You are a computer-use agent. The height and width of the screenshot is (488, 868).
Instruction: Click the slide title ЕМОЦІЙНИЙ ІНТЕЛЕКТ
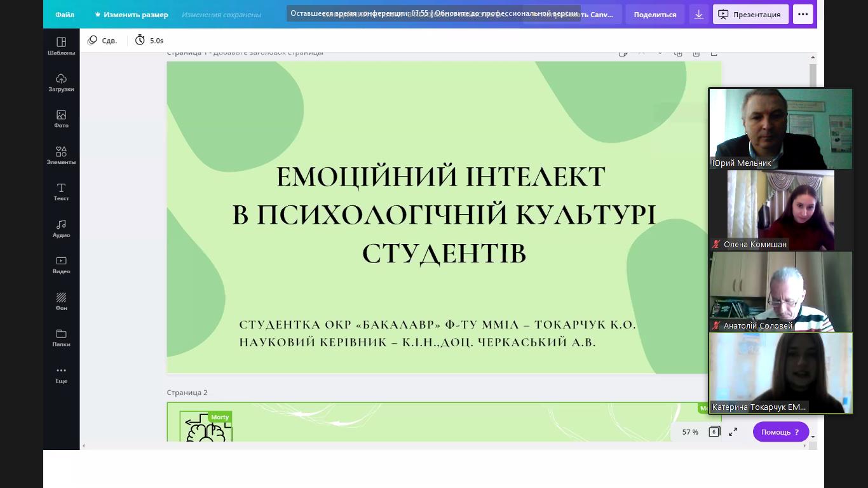pyautogui.click(x=441, y=177)
